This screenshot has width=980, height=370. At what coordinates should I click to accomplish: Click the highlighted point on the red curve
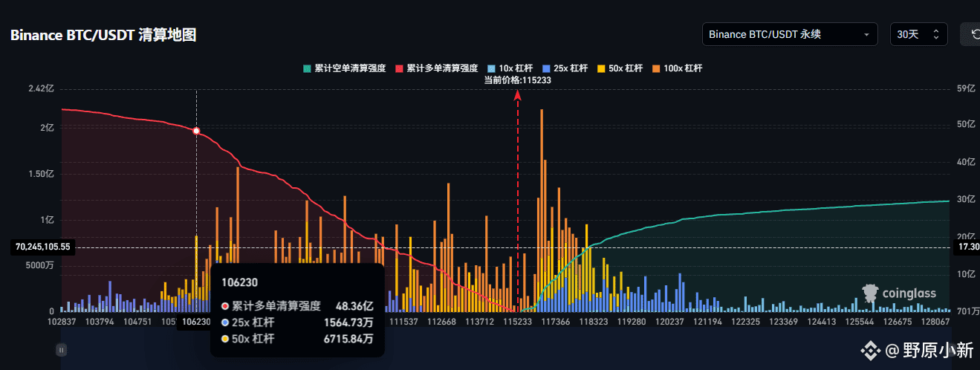(x=196, y=131)
